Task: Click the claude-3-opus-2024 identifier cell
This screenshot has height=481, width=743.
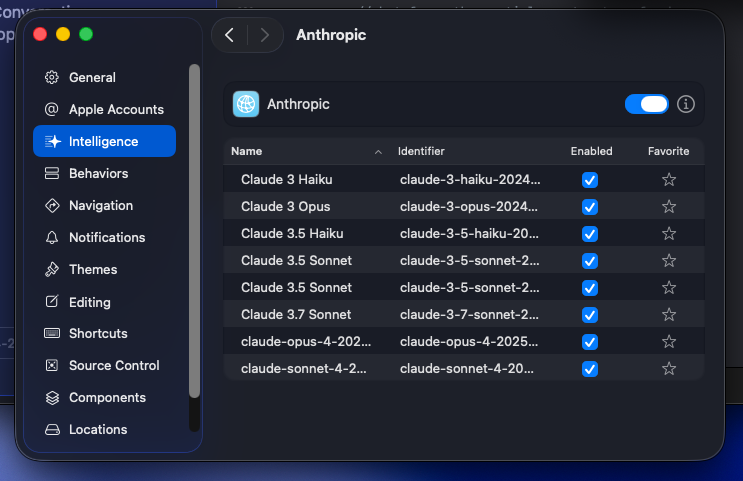Action: (469, 207)
